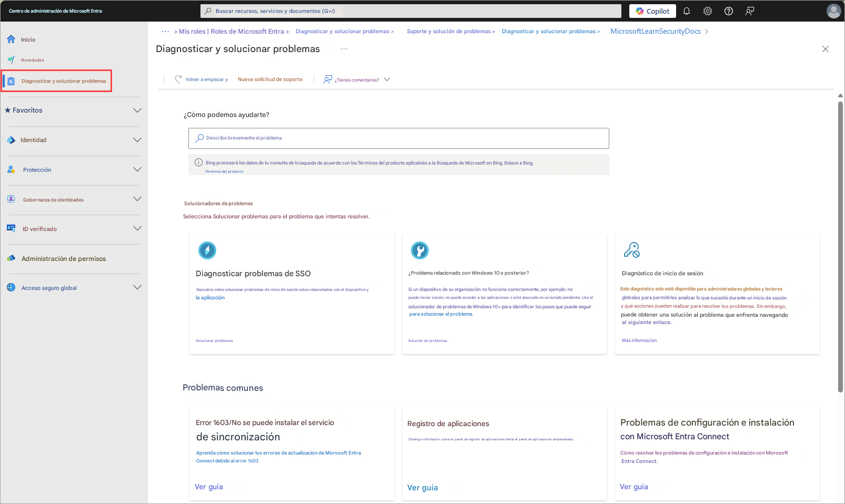Click the Identidad diamond icon
Viewport: 845px width, 504px height.
11,140
